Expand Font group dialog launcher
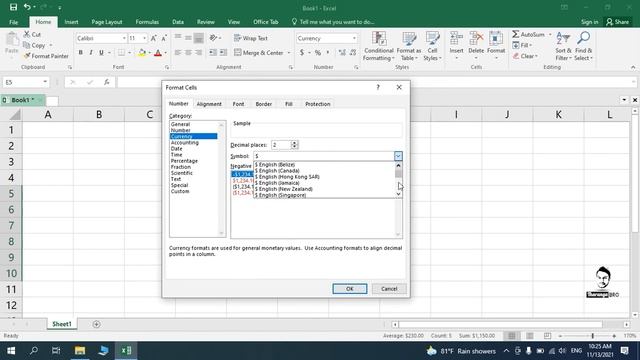The image size is (640, 360). coord(166,67)
